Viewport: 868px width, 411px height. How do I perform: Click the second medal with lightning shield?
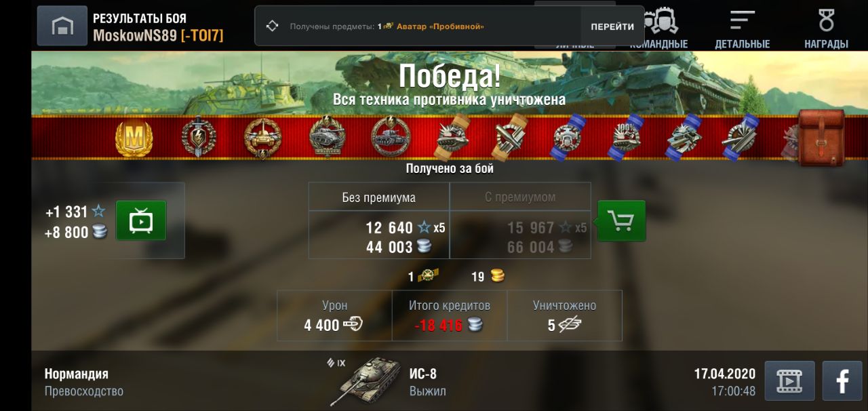199,138
